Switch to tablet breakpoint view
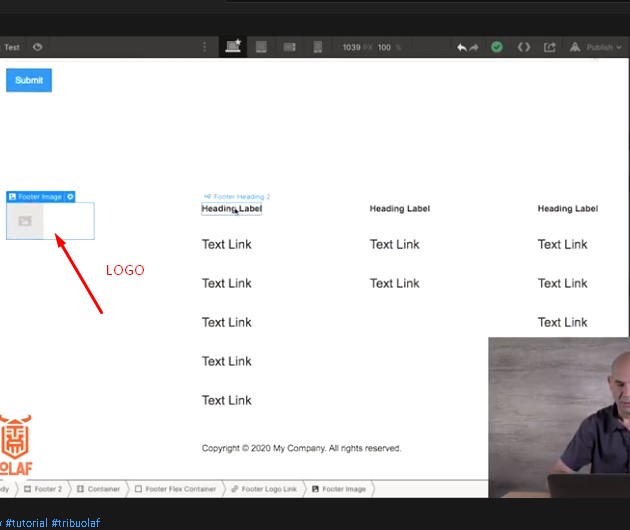The height and width of the screenshot is (530, 630). coord(261,47)
